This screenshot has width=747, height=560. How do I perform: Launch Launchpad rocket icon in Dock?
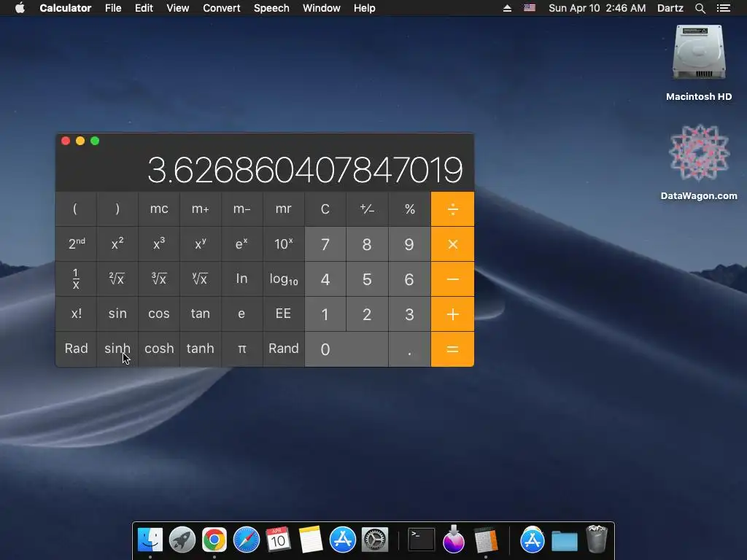182,540
